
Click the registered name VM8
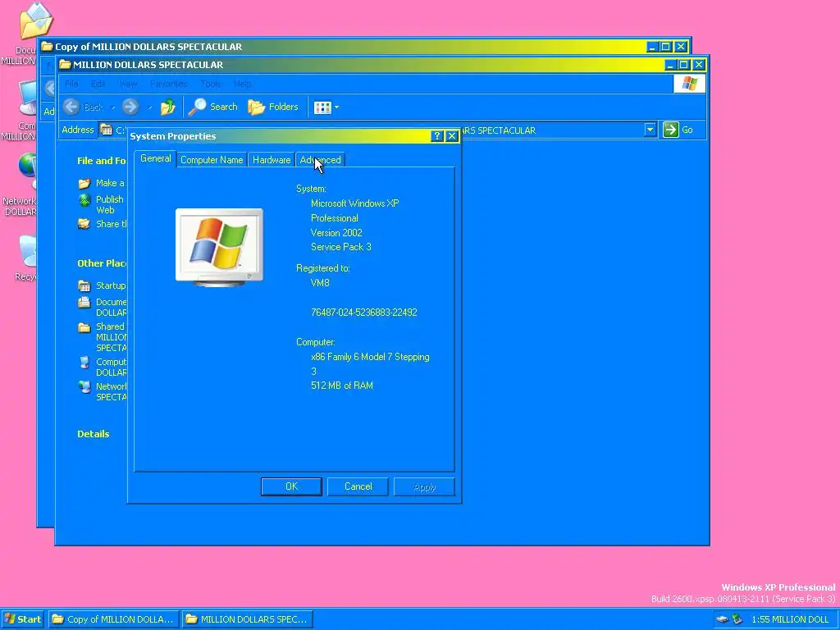(x=320, y=282)
